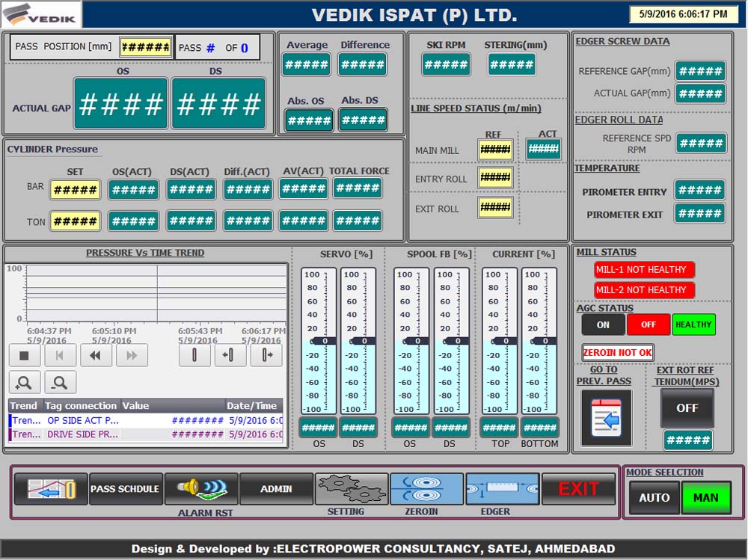Open the ADMIN screen
The height and width of the screenshot is (560, 748).
tap(276, 489)
